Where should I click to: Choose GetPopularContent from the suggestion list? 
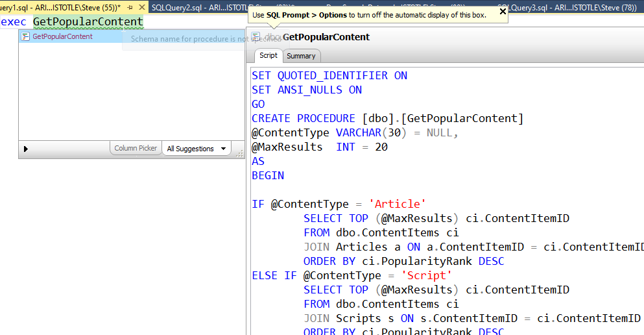[x=62, y=37]
